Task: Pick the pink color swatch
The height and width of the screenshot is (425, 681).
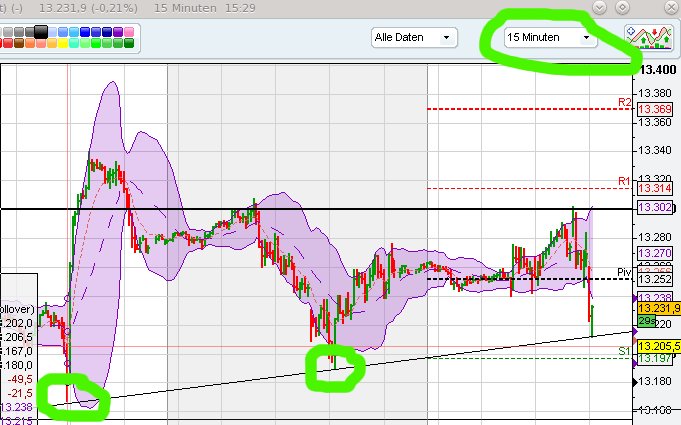Action: (x=129, y=32)
